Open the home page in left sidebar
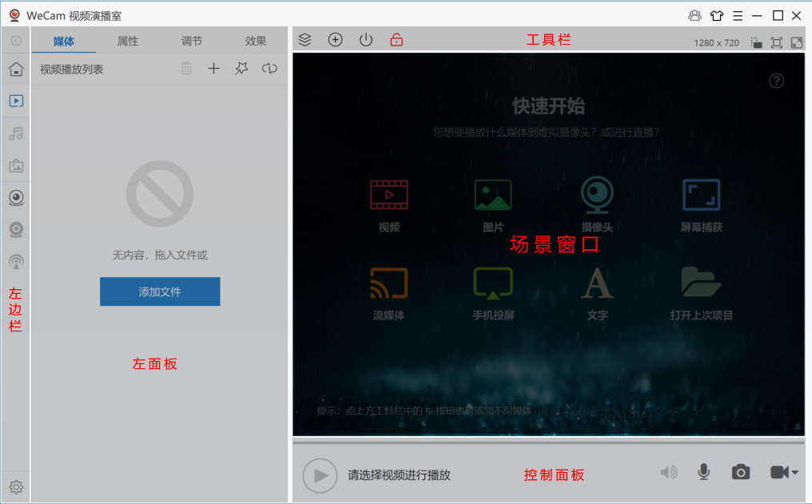The image size is (812, 504). [16, 69]
